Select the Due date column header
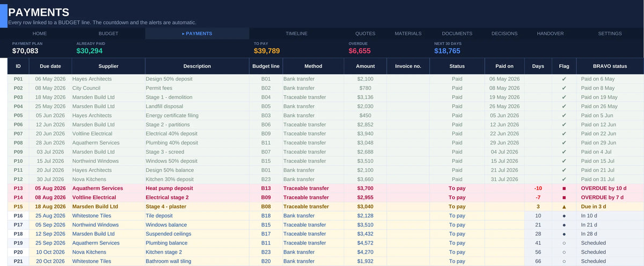 tap(50, 66)
